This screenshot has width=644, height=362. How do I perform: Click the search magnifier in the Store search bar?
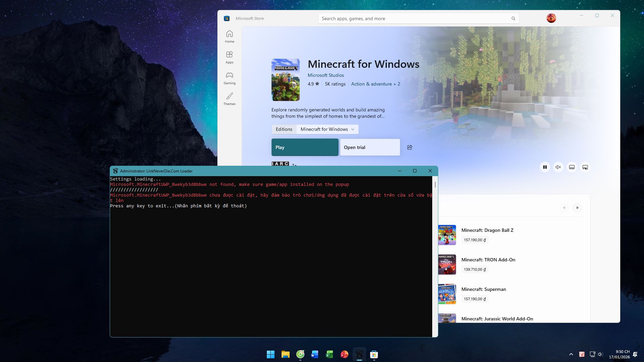pyautogui.click(x=513, y=18)
